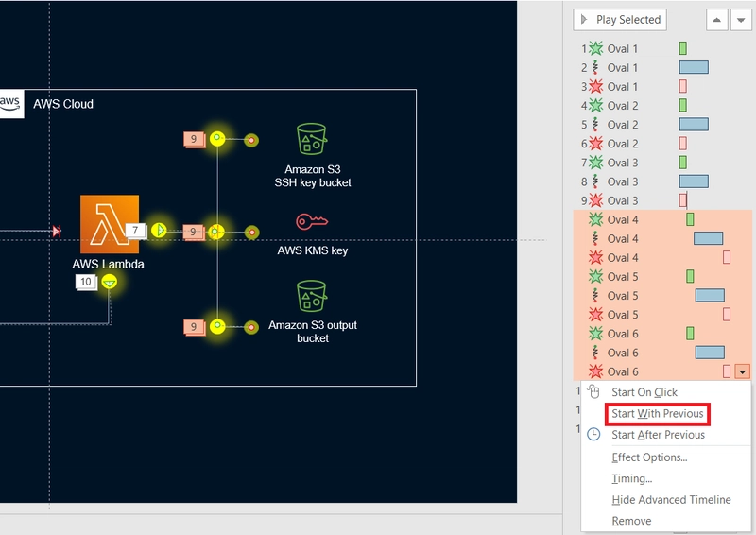Select motion path row 2 Oval 1
756x535 pixels.
pyautogui.click(x=664, y=67)
